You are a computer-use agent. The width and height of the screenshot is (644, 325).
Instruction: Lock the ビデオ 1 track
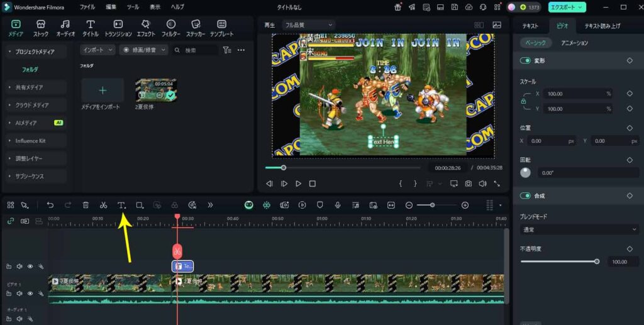point(9,294)
